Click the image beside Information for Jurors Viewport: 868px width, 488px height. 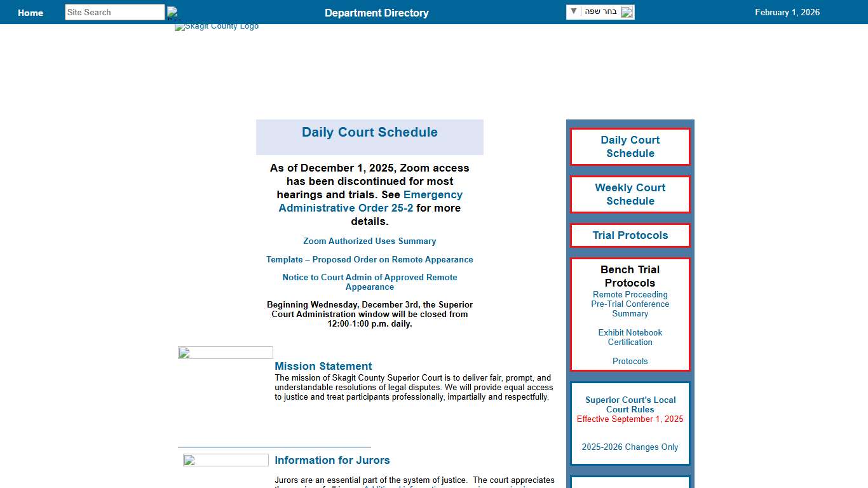click(x=226, y=460)
